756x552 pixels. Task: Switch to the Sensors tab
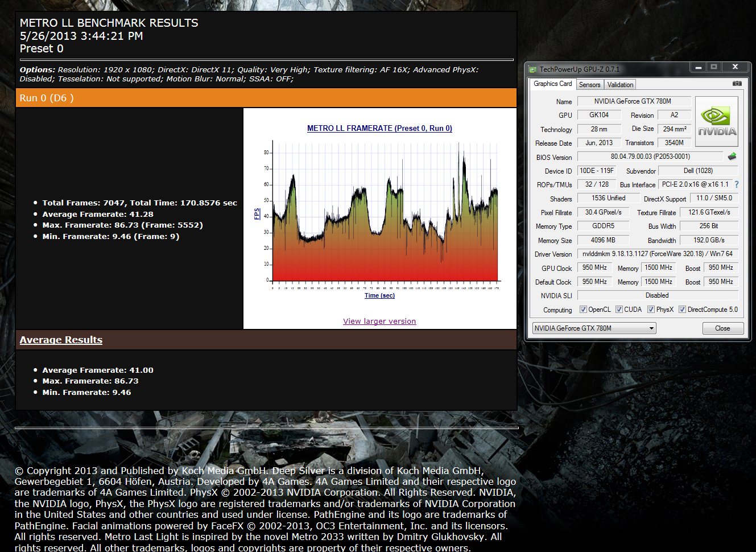tap(589, 85)
